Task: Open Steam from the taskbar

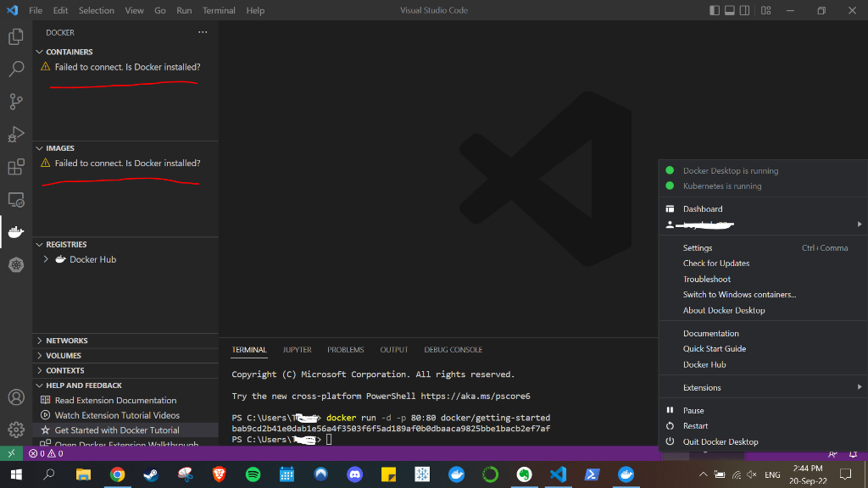Action: [x=151, y=474]
